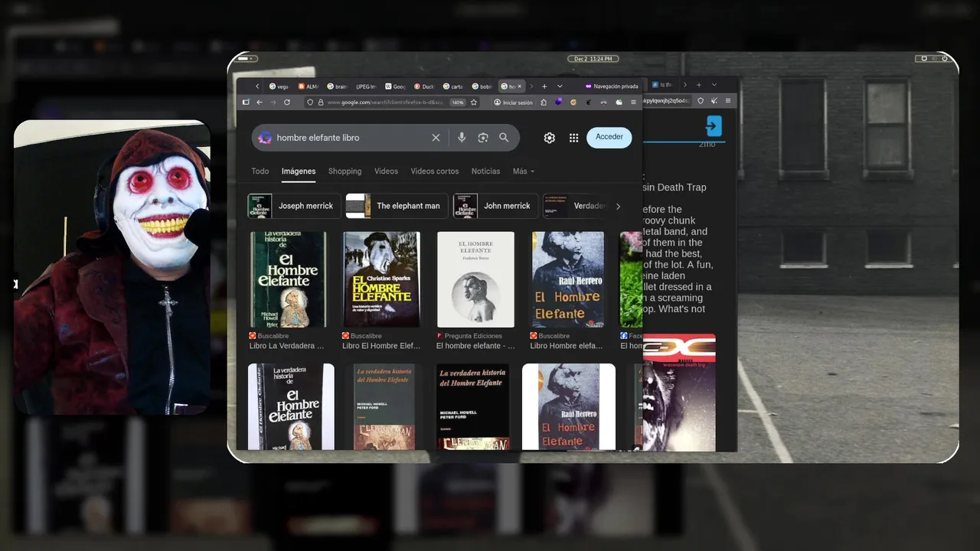Switch to the Todo results tab
Viewport: 980px width, 551px height.
click(x=260, y=171)
